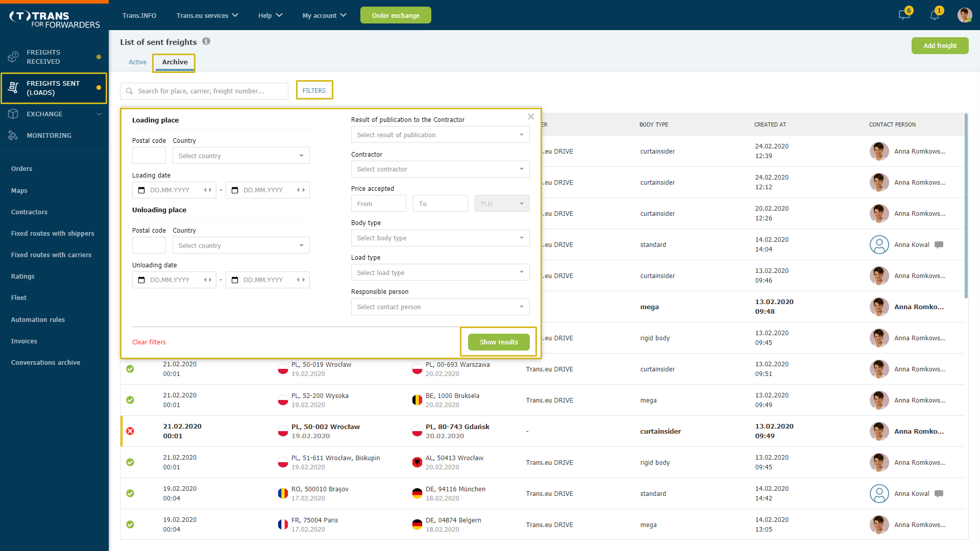Open the messages chat icon
Screen dimensions: 980x551
(904, 15)
